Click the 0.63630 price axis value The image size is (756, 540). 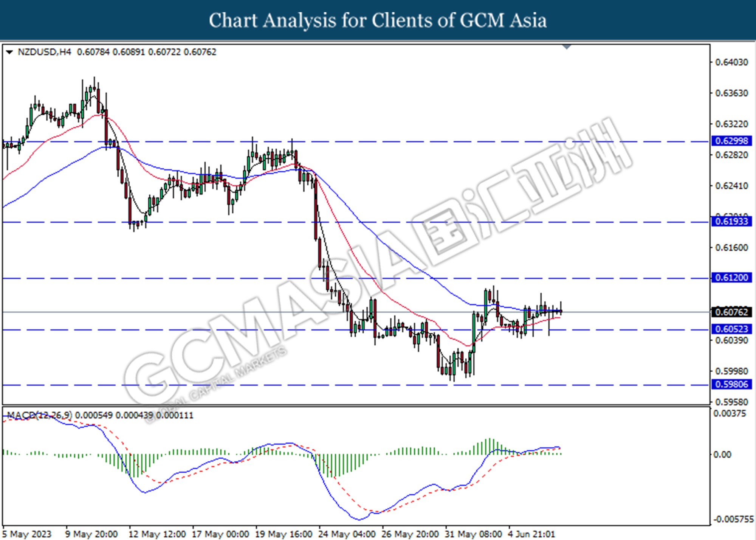pos(732,93)
